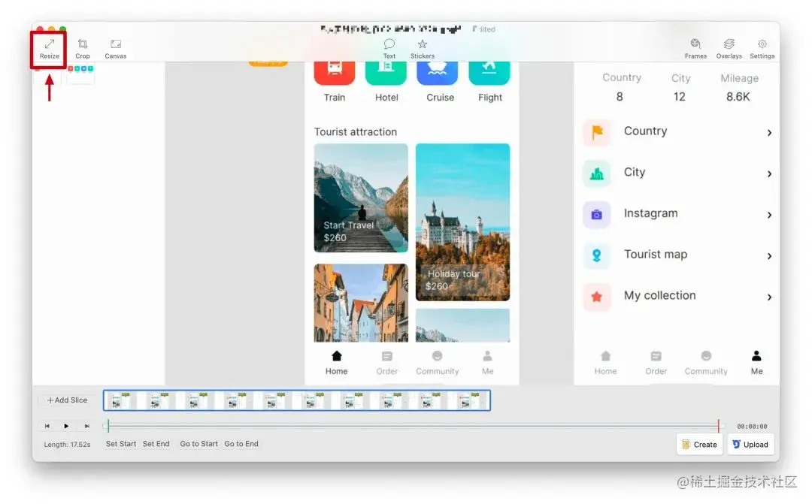Switch to Community tab in right phone

coord(706,363)
